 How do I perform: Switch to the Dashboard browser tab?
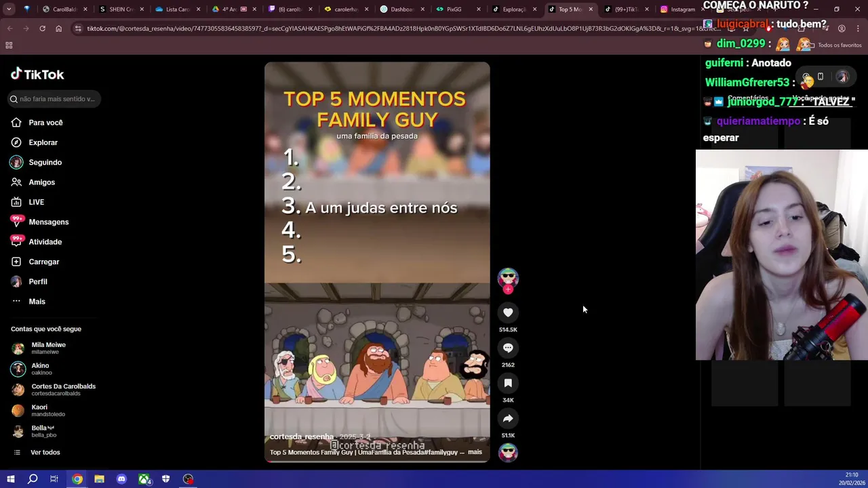pyautogui.click(x=401, y=9)
